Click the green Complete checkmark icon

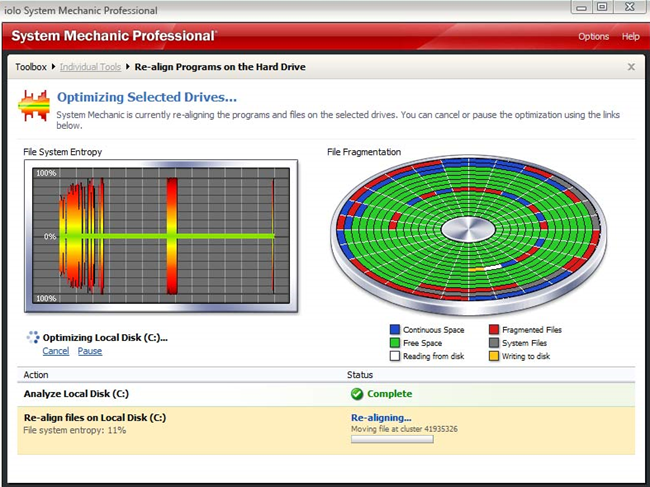point(357,394)
